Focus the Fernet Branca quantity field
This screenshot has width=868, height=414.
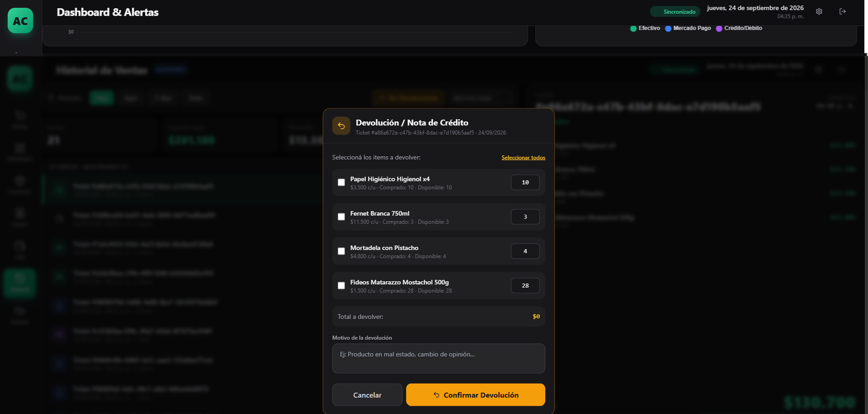525,217
